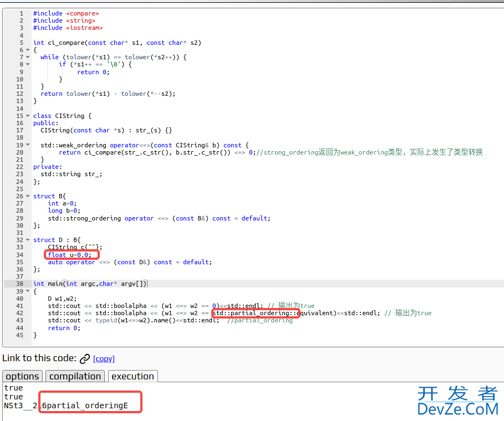
Task: Click the chain link icon beside Link to this code
Action: tap(84, 359)
